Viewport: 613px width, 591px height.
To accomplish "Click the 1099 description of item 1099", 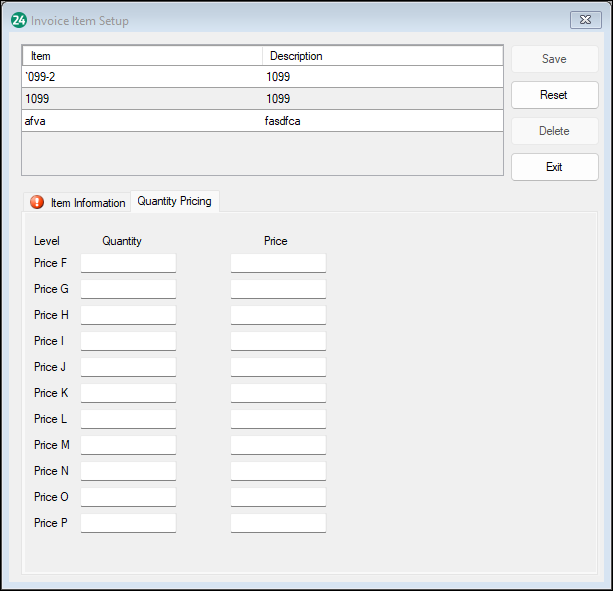I will (x=382, y=98).
